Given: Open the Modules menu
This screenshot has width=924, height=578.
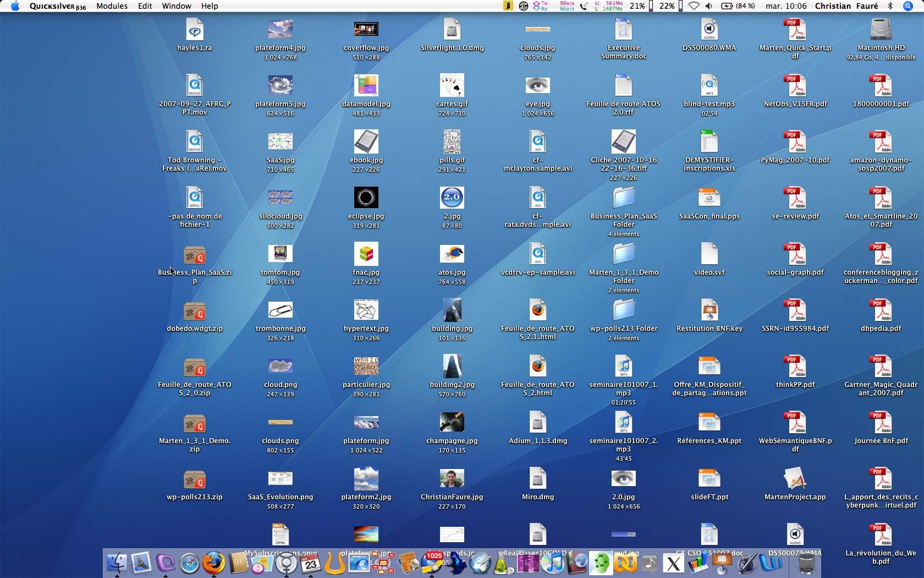Looking at the screenshot, I should pos(112,6).
